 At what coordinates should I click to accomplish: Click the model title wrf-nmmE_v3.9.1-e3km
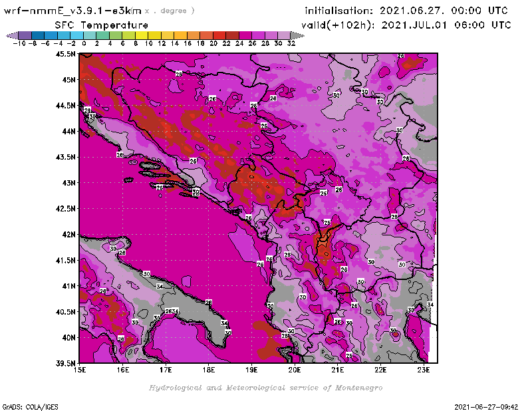pyautogui.click(x=72, y=11)
